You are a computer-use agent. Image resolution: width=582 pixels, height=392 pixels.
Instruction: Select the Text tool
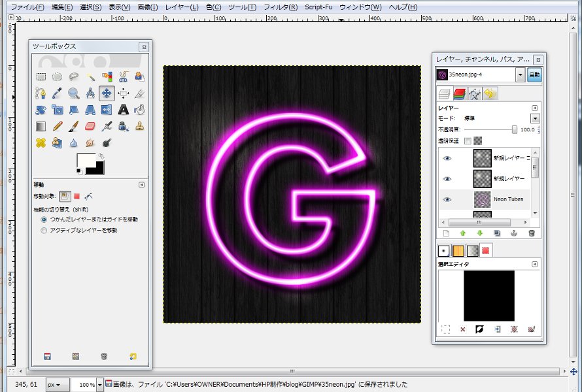pyautogui.click(x=122, y=110)
